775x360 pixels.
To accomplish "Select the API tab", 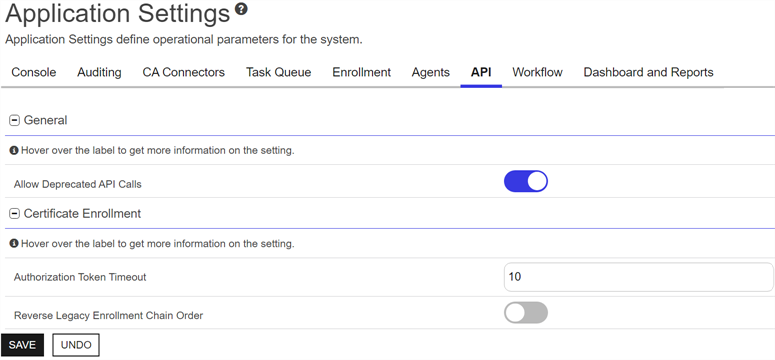I will point(481,72).
